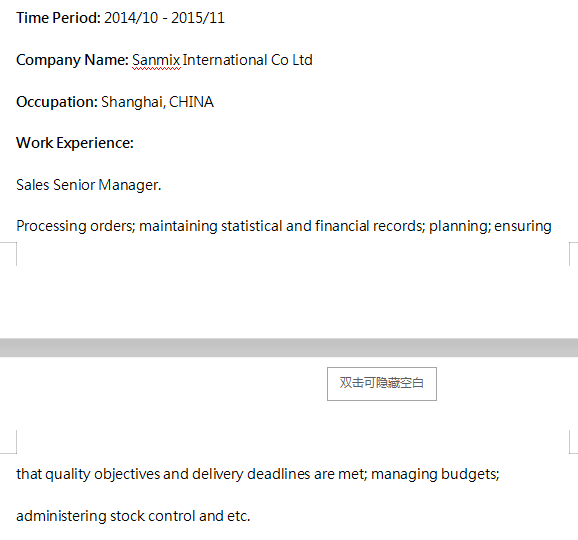Click the top-left margin corner of second page
Viewport: 578px width, 540px height.
(x=11, y=442)
